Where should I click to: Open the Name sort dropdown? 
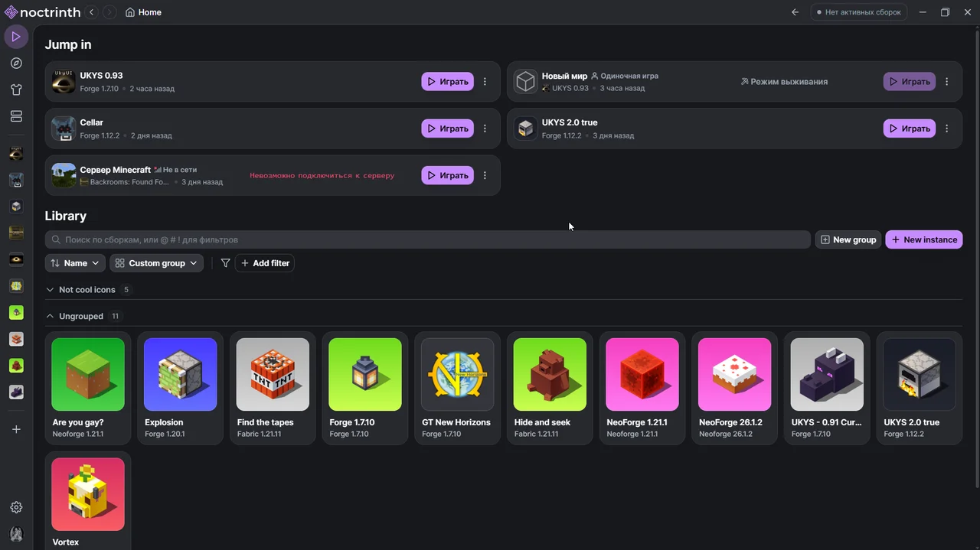[x=75, y=263]
